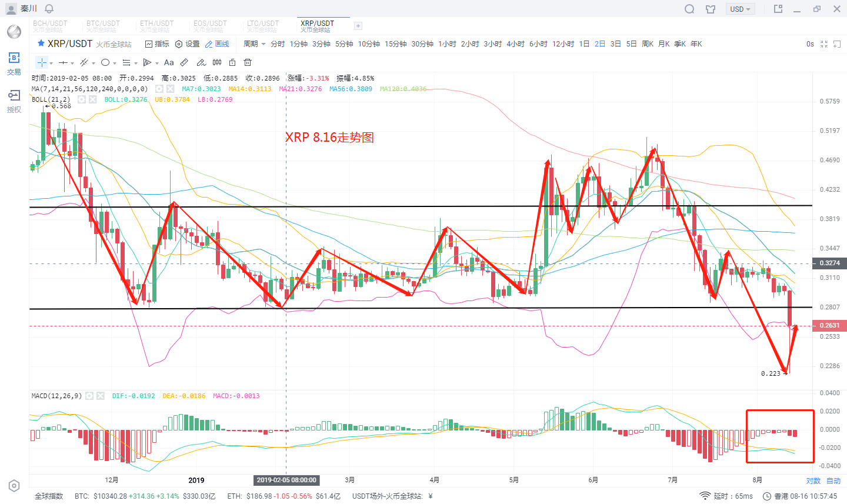
Task: Open MACD indicator settings gear
Action: click(89, 396)
